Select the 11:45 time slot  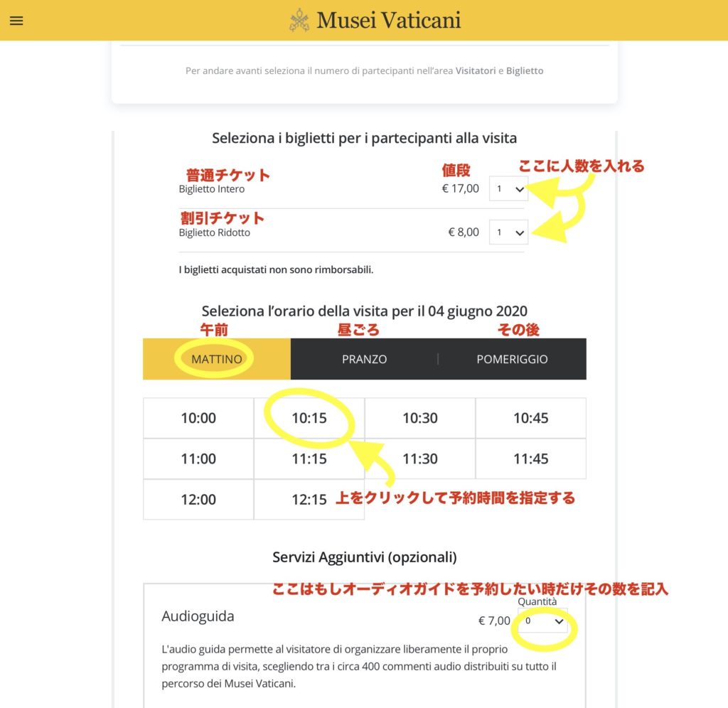coord(530,458)
